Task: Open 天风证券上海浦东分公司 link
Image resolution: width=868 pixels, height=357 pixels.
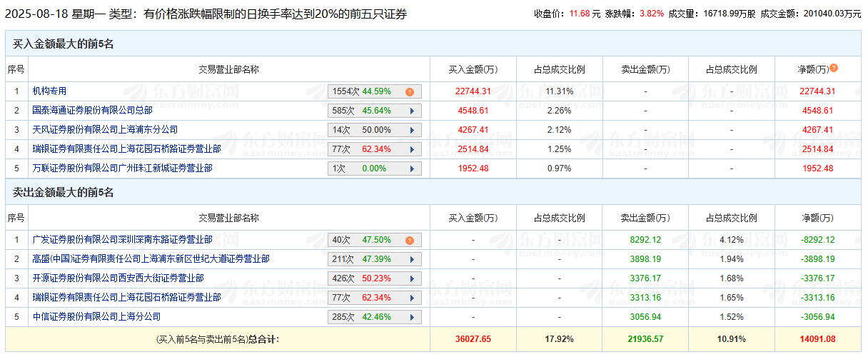Action: click(x=105, y=130)
